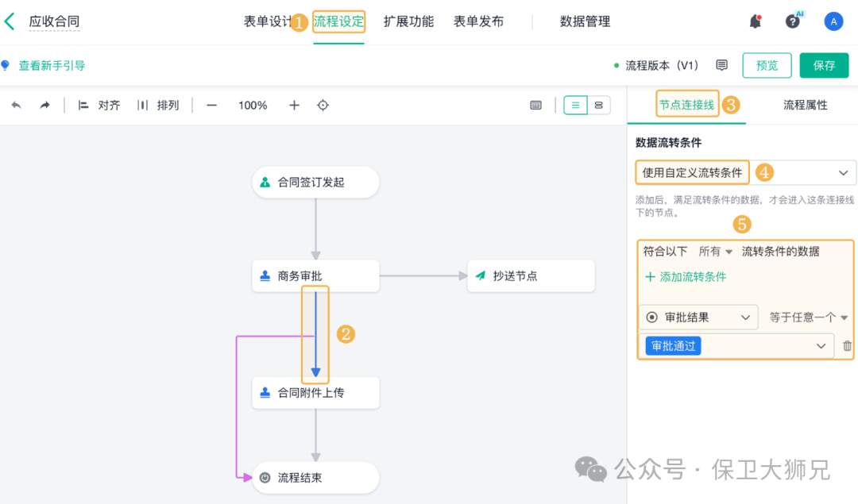Screen dimensions: 858x504
Task: Delete the 审批结果 condition with trash icon
Action: pos(847,346)
